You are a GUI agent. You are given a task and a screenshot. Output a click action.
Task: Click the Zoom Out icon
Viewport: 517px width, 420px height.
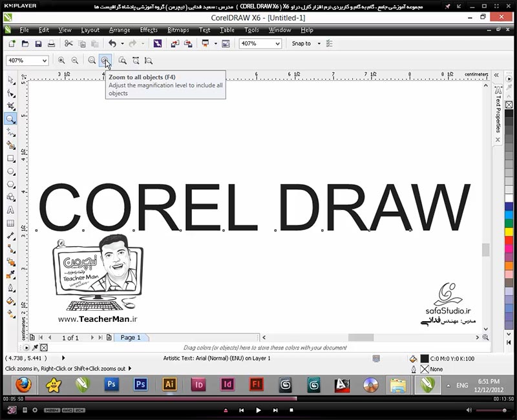coord(75,60)
